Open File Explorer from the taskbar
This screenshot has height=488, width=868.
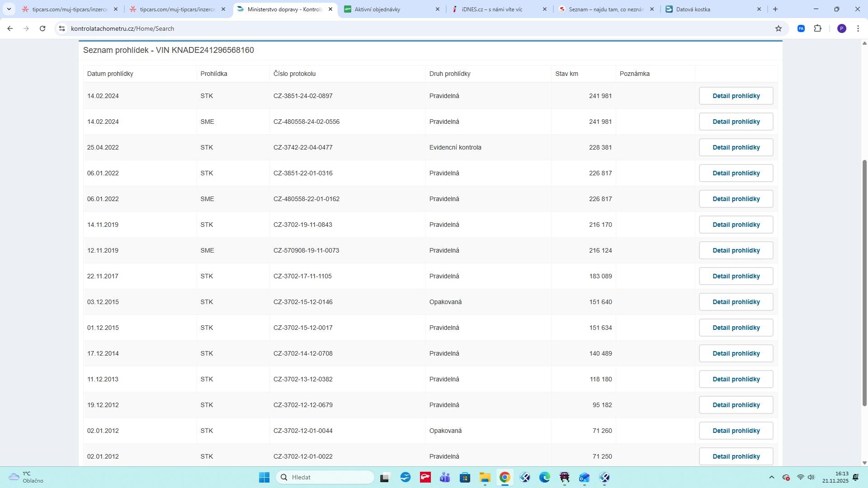coord(485,478)
